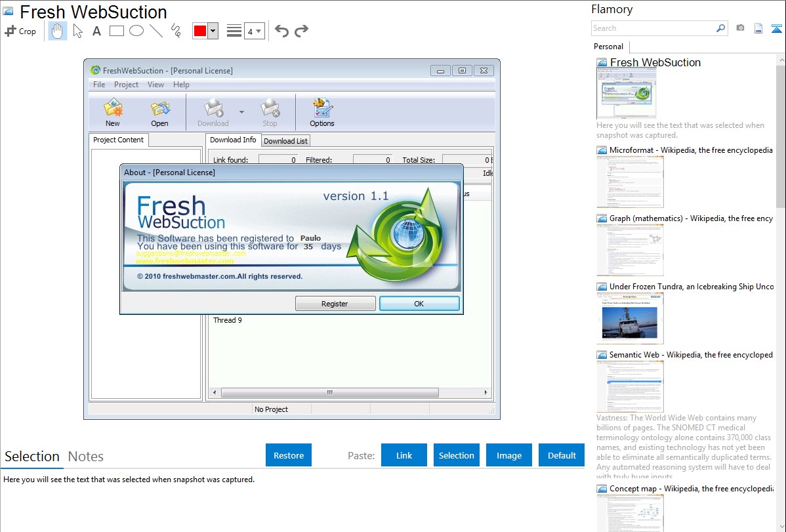Click the Paste Selection button

point(456,455)
